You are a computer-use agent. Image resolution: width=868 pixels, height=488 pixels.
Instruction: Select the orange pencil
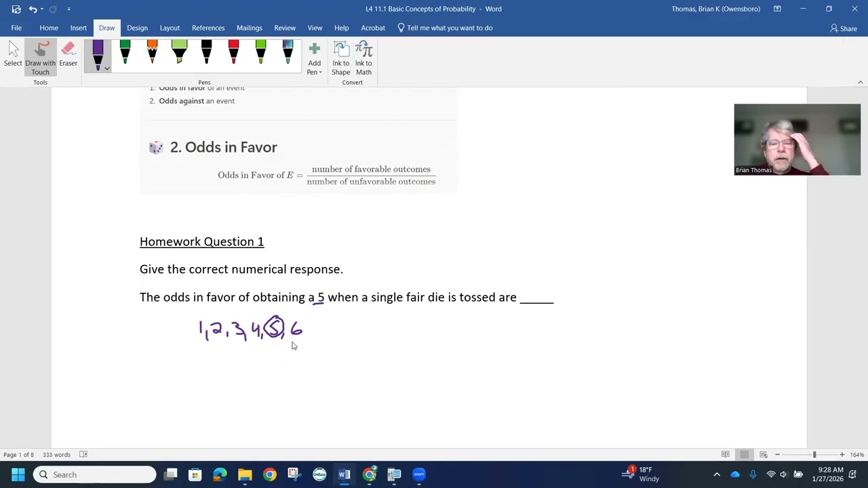pyautogui.click(x=152, y=53)
